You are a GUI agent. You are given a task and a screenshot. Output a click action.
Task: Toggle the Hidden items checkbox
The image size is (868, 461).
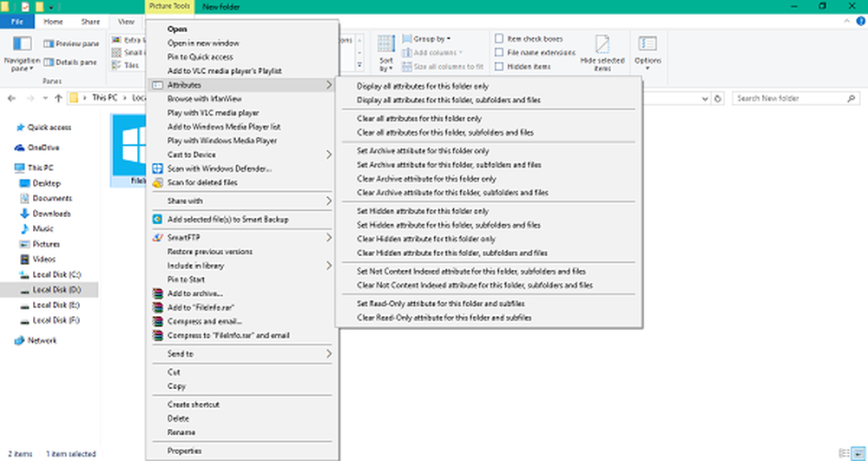498,66
